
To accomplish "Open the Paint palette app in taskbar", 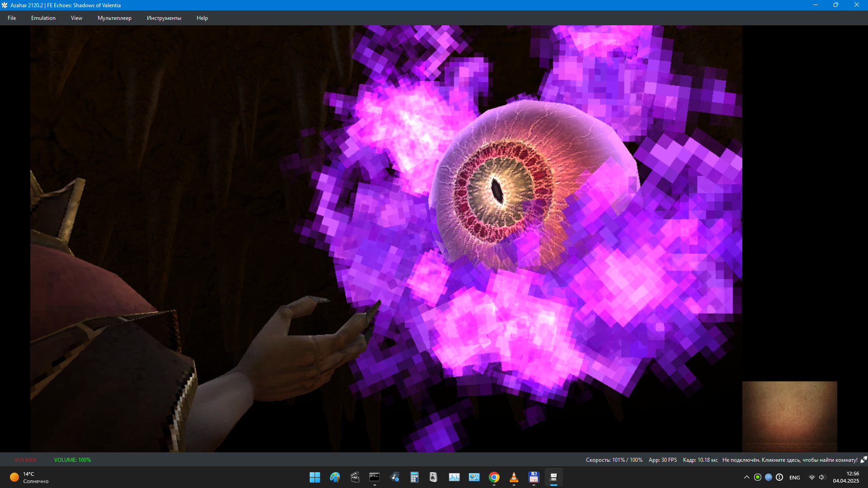I will [x=335, y=477].
